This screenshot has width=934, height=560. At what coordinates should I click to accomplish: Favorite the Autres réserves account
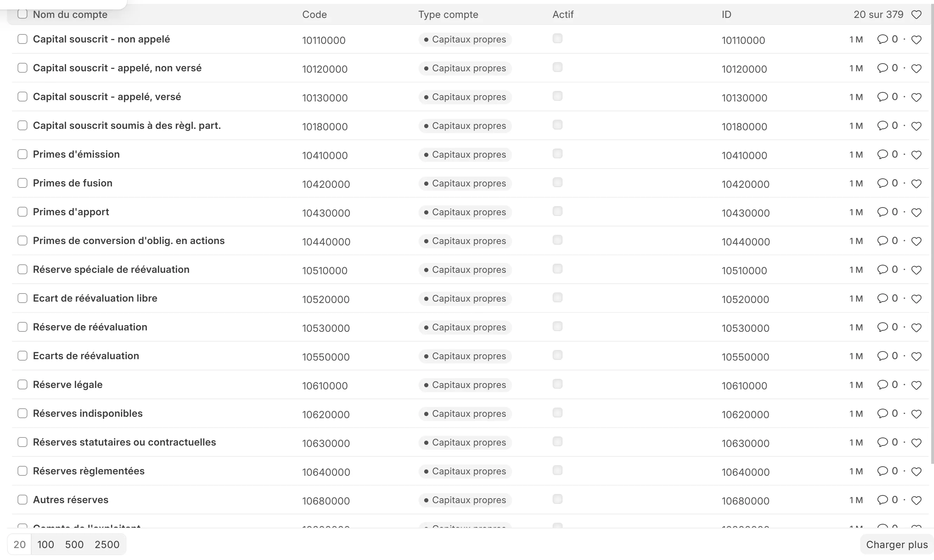point(916,500)
